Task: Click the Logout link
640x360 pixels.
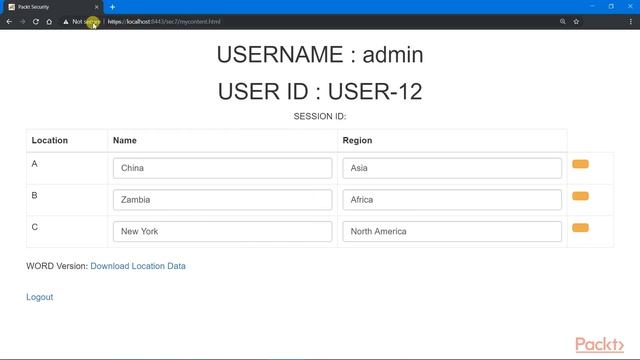Action: tap(40, 297)
